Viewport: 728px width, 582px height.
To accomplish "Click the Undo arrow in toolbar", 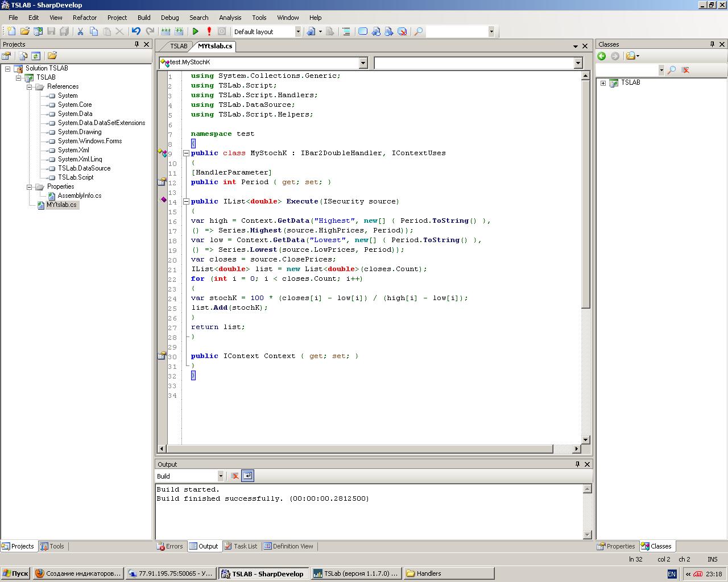I will (136, 32).
